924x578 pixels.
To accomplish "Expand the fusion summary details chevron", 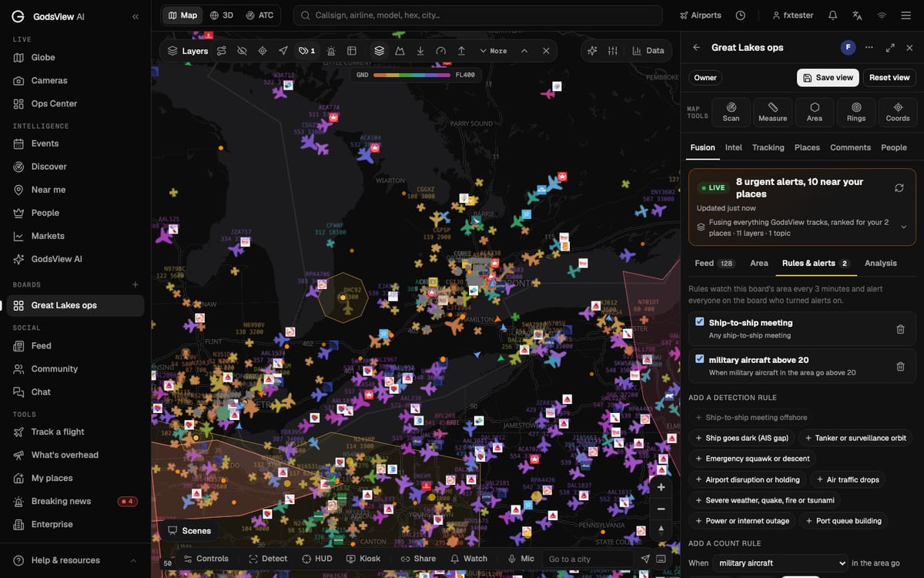I will click(x=903, y=227).
